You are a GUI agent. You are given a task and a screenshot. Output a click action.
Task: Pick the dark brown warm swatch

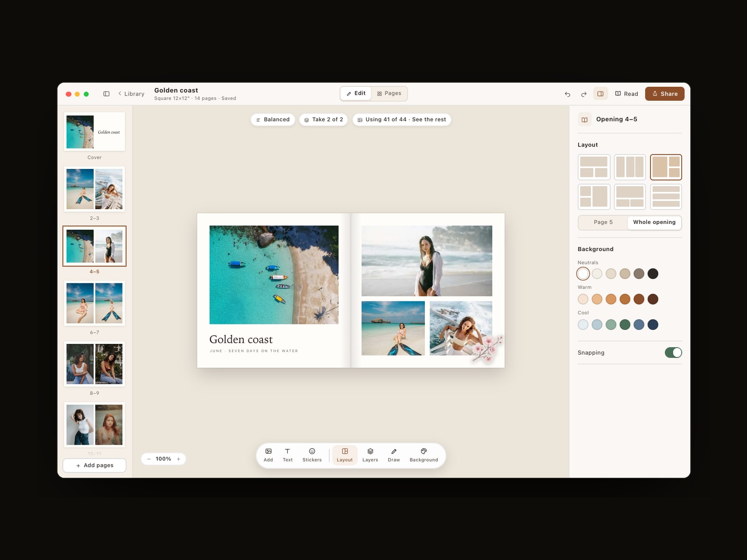pyautogui.click(x=653, y=299)
